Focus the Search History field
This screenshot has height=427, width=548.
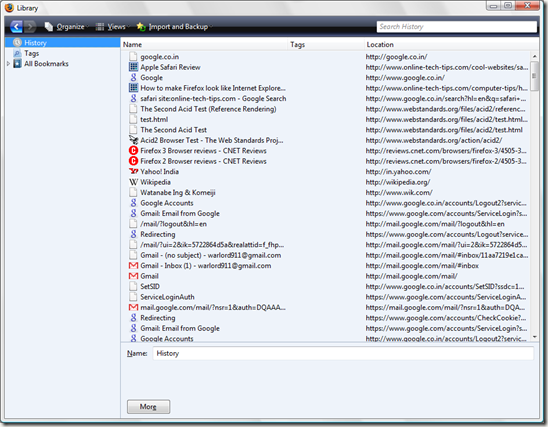[456, 27]
